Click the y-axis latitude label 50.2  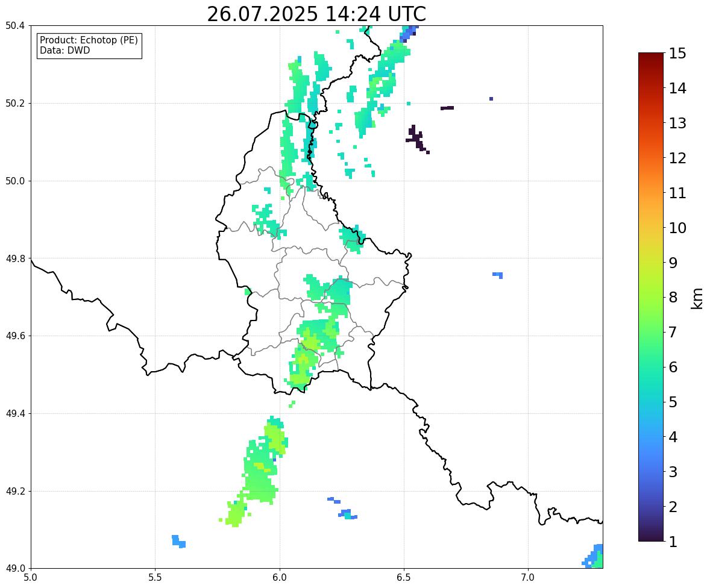point(15,103)
